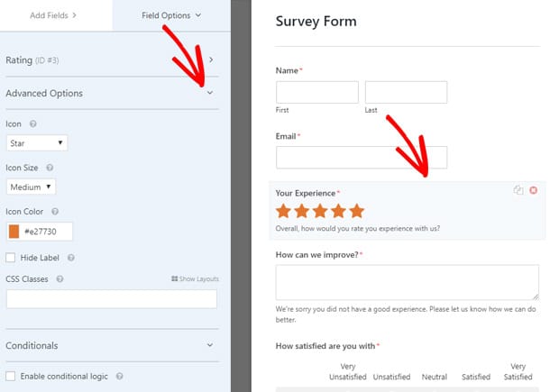Viewport: 559px width, 392px height.
Task: Collapse the Advanced Options section
Action: 210,93
